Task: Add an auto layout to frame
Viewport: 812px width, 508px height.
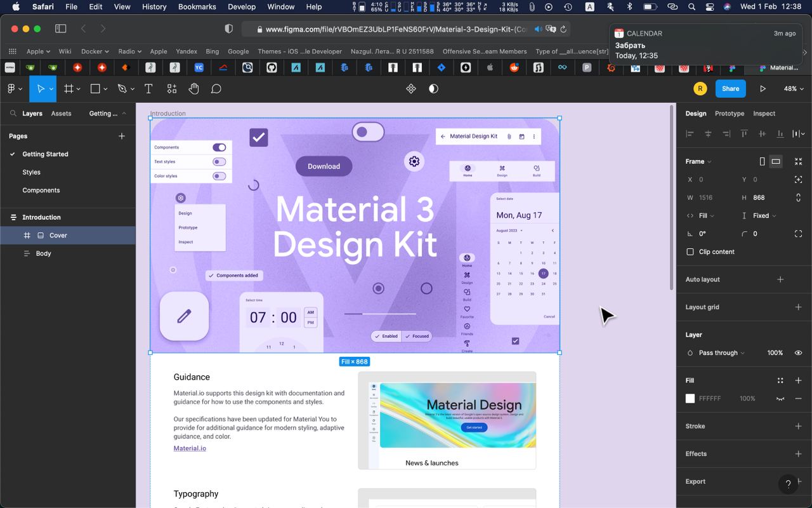Action: point(780,279)
